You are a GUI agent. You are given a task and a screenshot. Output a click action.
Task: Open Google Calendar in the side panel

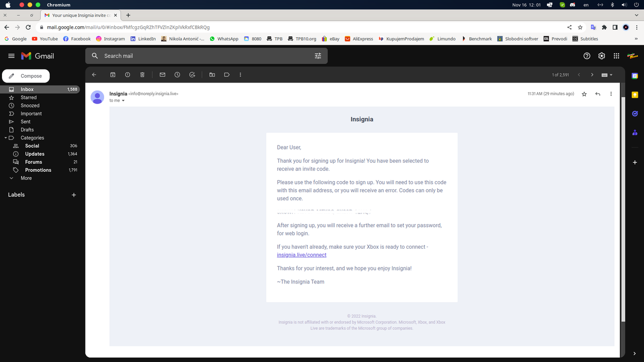coord(635,76)
